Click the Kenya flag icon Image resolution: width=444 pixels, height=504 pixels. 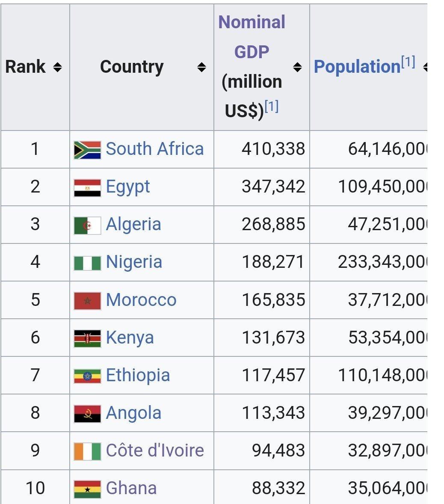tap(87, 338)
